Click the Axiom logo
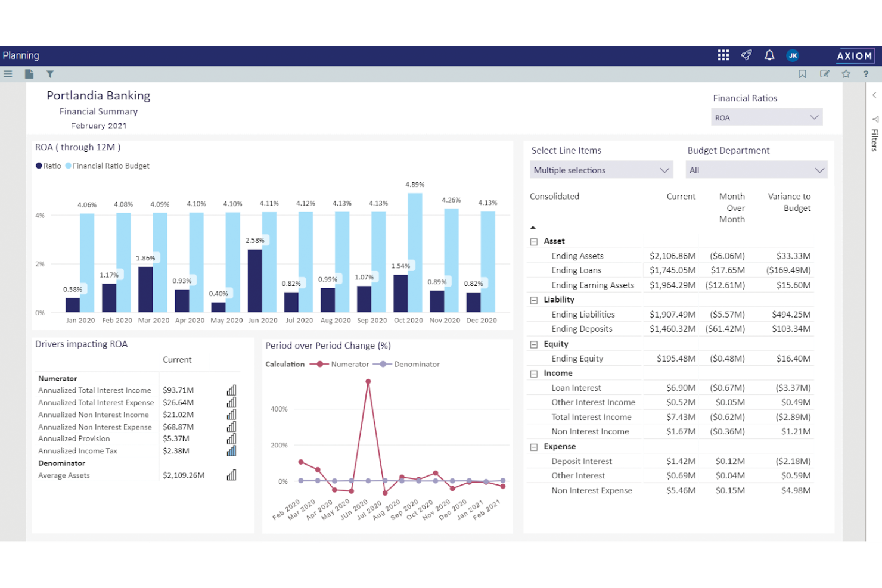 (x=855, y=56)
